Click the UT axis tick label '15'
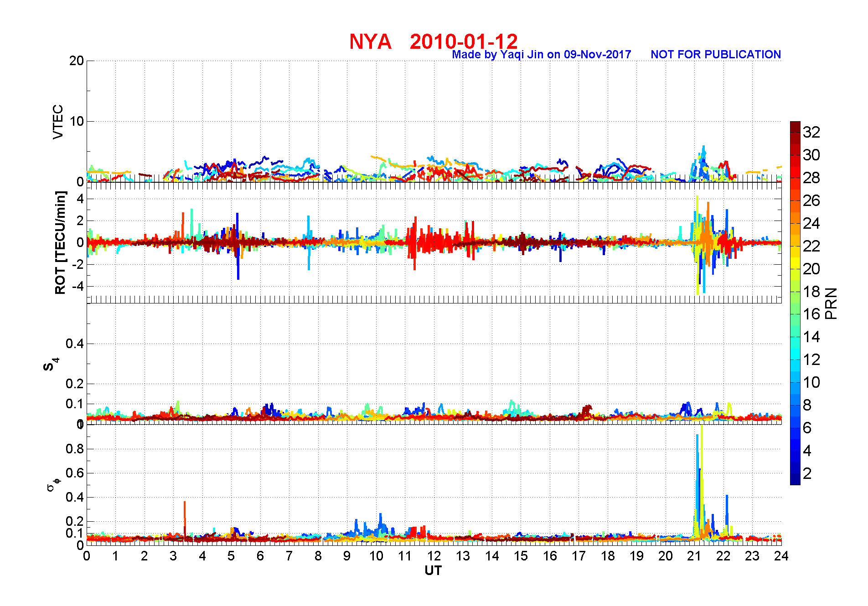The height and width of the screenshot is (606, 868). click(x=521, y=556)
